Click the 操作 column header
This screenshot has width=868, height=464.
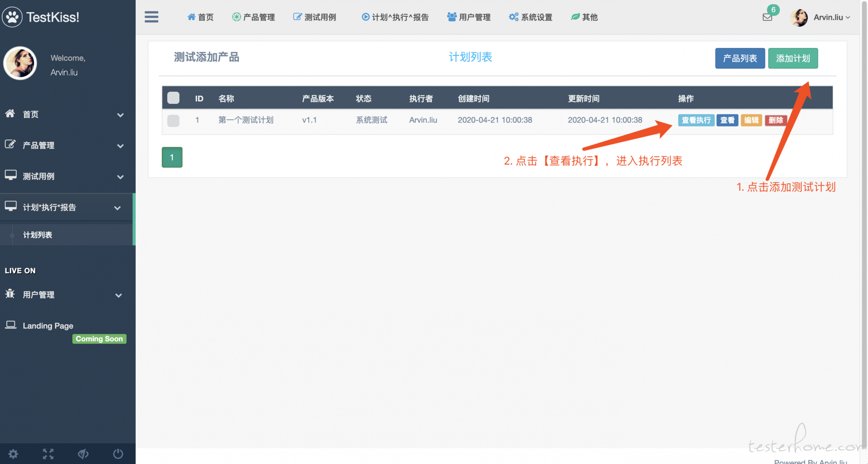(x=686, y=98)
